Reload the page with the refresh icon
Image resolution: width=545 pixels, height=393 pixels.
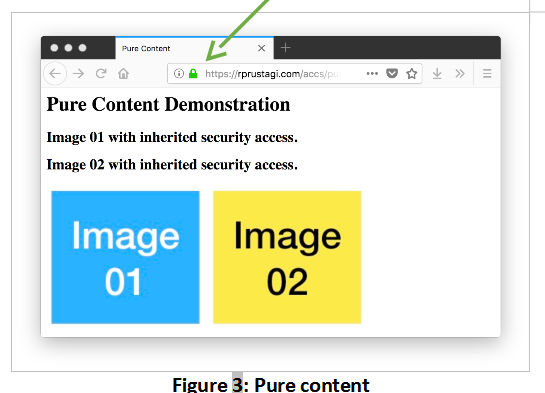click(x=101, y=73)
